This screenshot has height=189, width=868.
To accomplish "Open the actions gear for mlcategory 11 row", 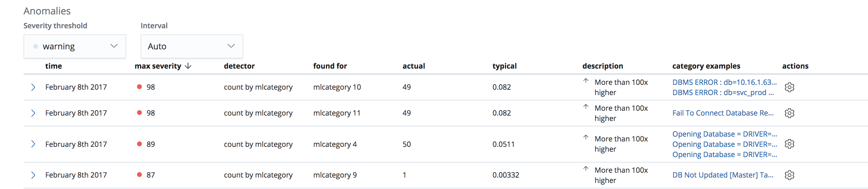I will point(790,113).
